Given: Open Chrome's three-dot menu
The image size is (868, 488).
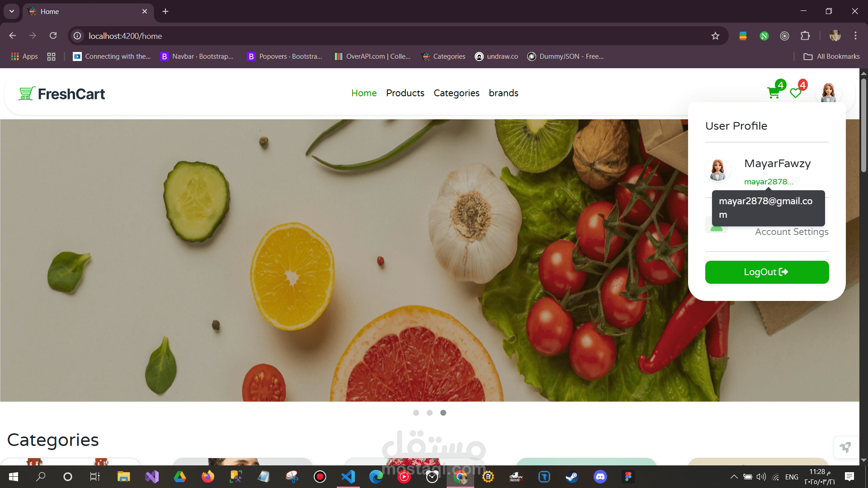Looking at the screenshot, I should [855, 36].
